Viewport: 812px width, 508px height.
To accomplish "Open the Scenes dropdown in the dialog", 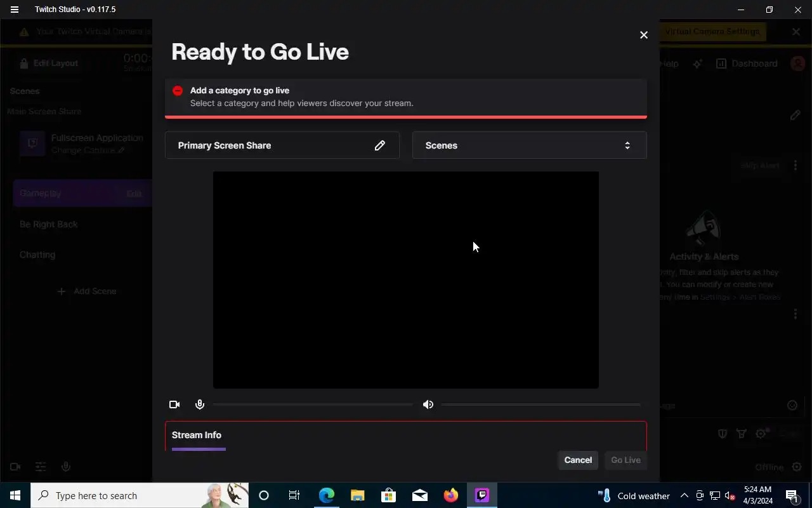I will [529, 145].
